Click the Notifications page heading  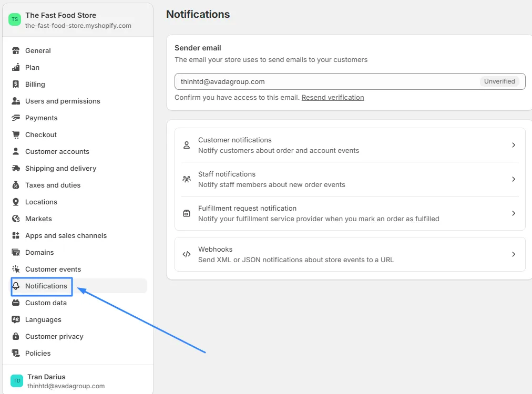pos(198,14)
